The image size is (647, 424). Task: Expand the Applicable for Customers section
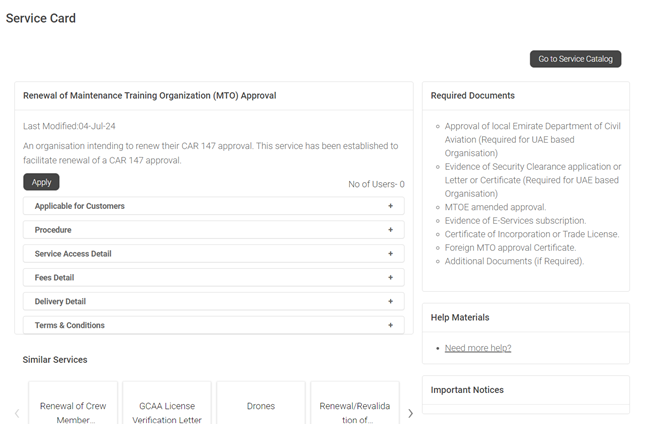tap(214, 206)
